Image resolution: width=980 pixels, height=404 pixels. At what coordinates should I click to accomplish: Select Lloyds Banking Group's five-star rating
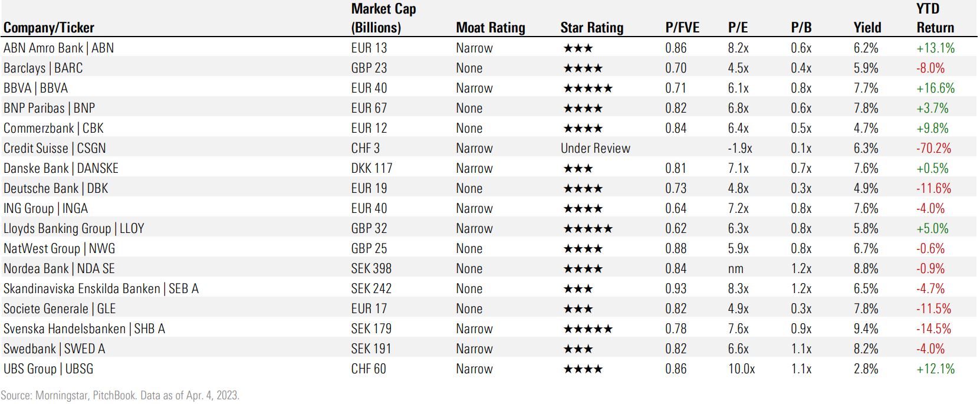[588, 229]
